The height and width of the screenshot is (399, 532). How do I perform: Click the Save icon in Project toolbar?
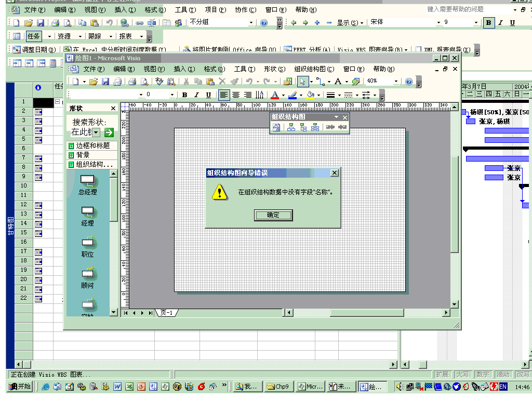(x=41, y=23)
